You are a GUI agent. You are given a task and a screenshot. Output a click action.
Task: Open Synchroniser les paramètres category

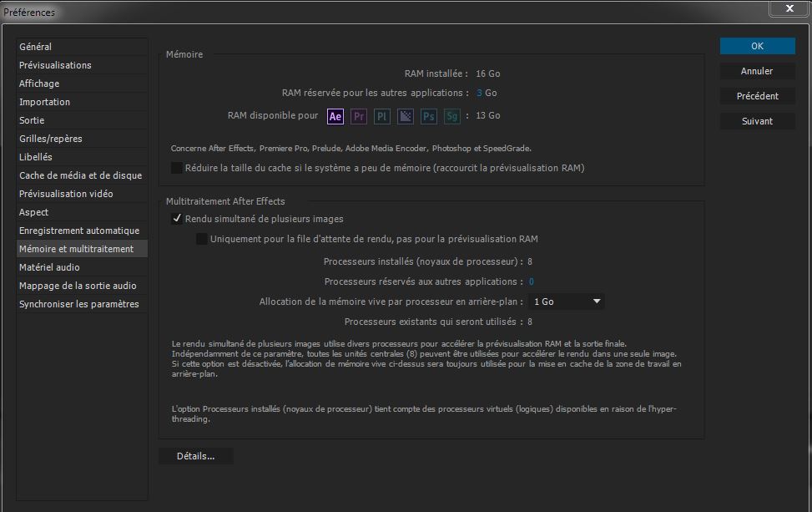coord(82,304)
